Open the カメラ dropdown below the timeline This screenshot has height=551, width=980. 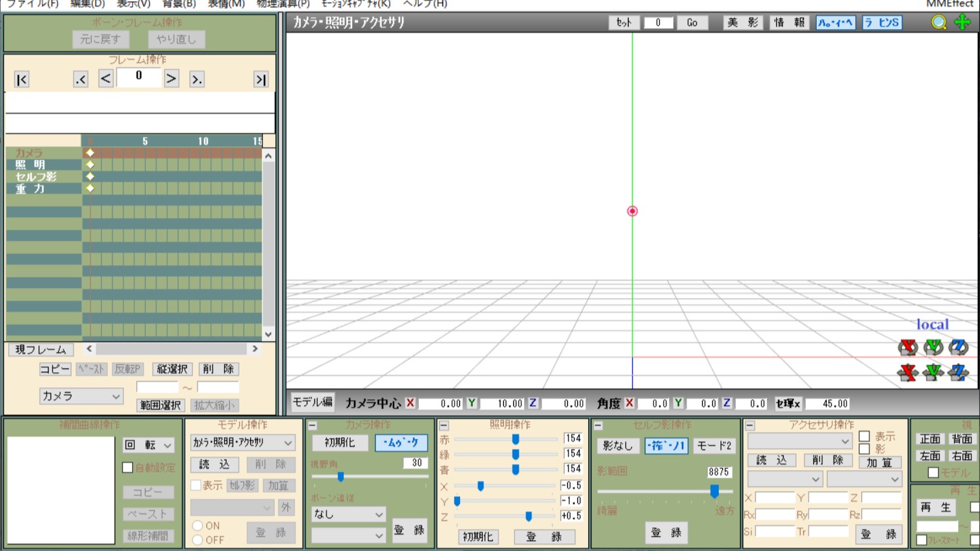81,397
